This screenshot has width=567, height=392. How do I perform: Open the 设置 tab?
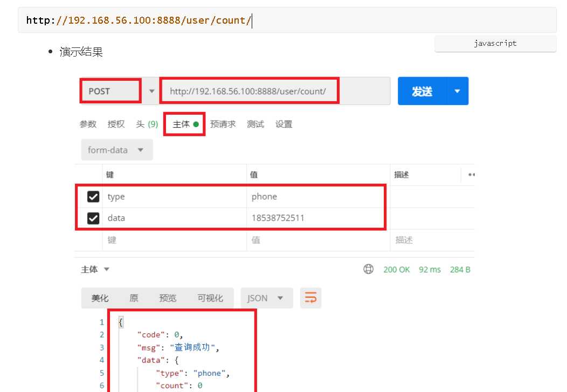click(284, 124)
